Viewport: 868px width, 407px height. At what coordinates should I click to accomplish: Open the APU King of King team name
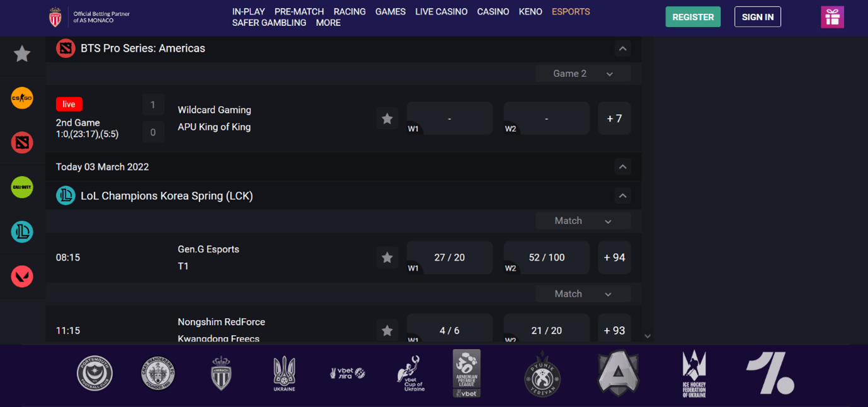(x=214, y=127)
